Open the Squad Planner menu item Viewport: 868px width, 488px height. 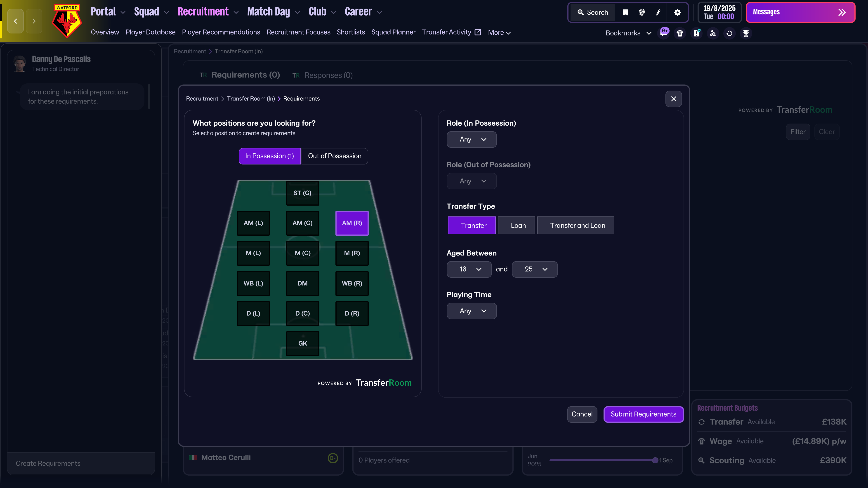tap(393, 32)
